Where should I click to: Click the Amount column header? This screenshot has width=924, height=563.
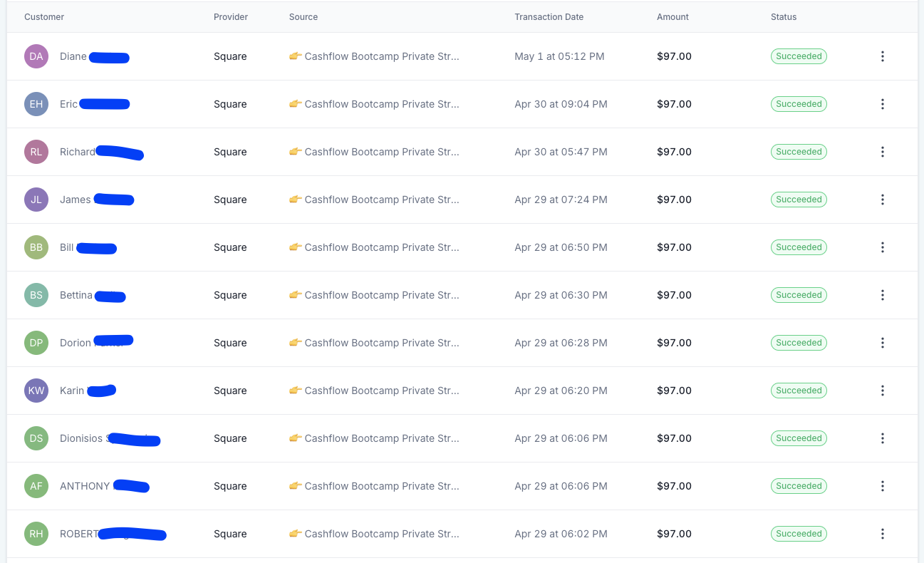[673, 17]
